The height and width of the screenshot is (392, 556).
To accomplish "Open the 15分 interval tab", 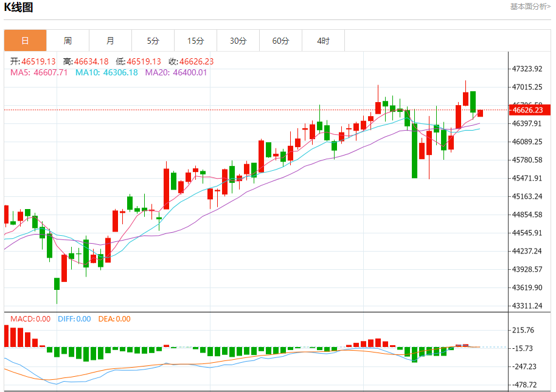I will pyautogui.click(x=195, y=41).
